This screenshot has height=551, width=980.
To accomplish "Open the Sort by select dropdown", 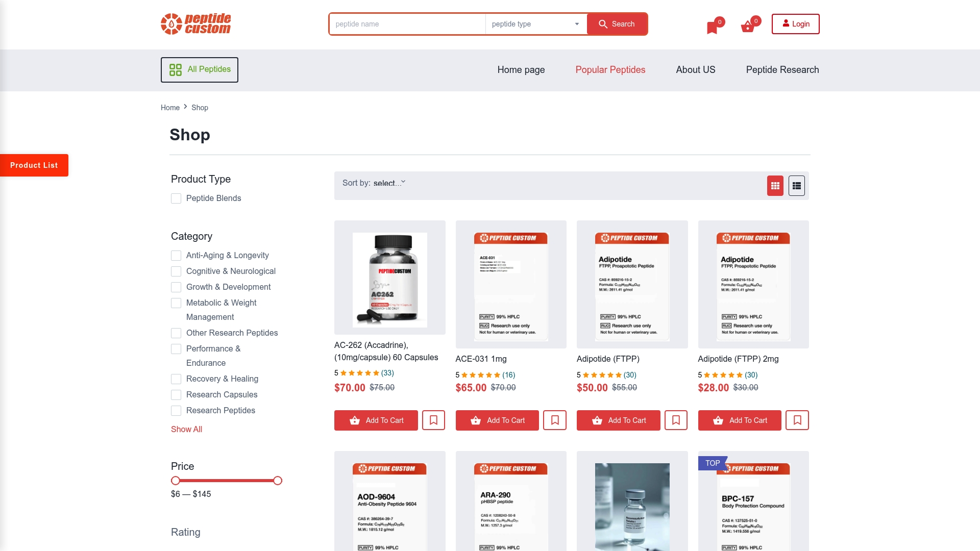I will click(389, 183).
